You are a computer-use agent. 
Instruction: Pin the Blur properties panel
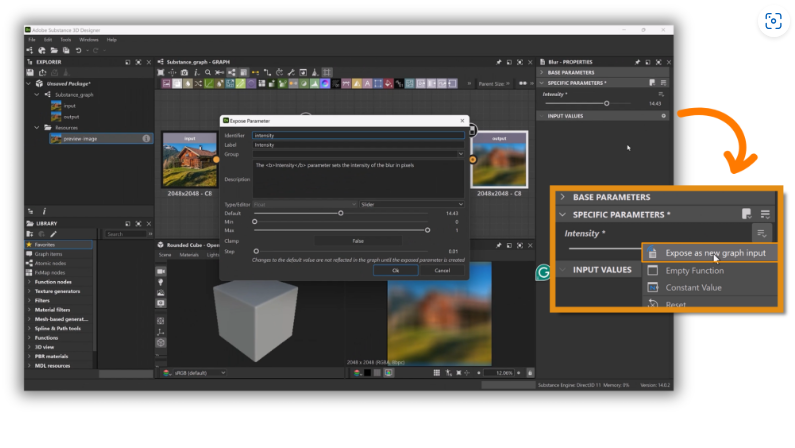(637, 62)
